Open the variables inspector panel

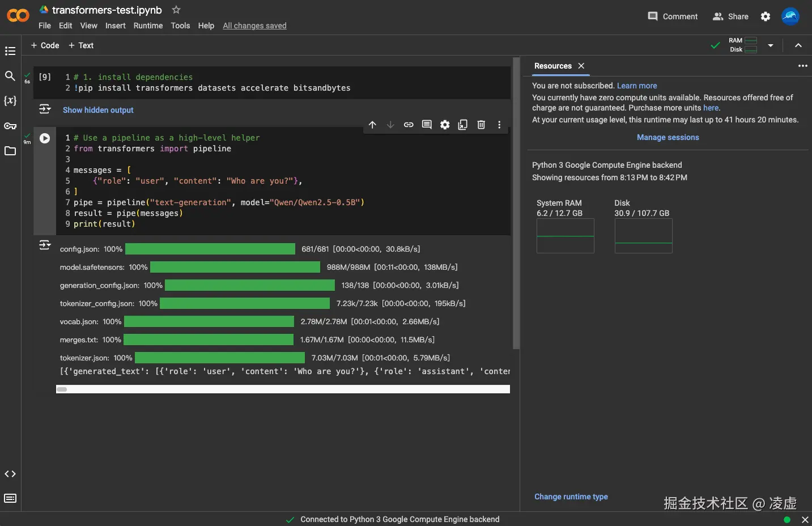(x=10, y=101)
